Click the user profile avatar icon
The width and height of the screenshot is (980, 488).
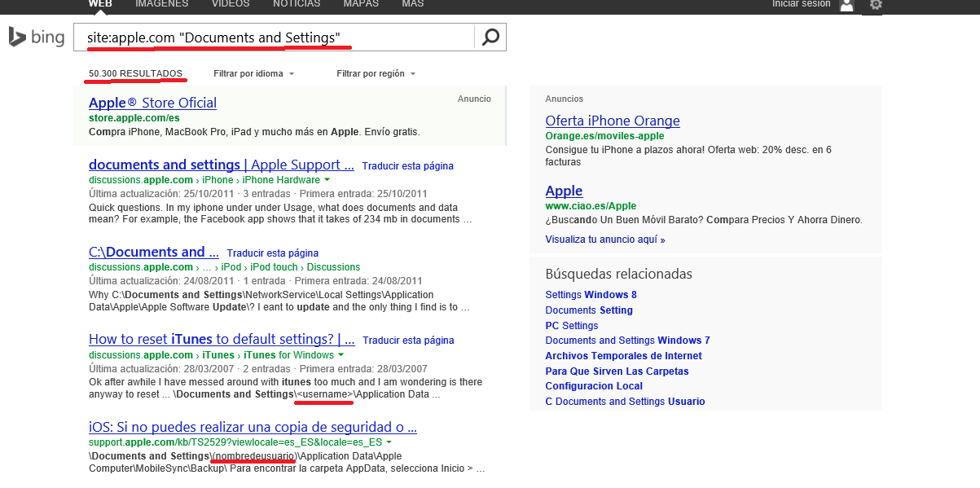[x=847, y=5]
